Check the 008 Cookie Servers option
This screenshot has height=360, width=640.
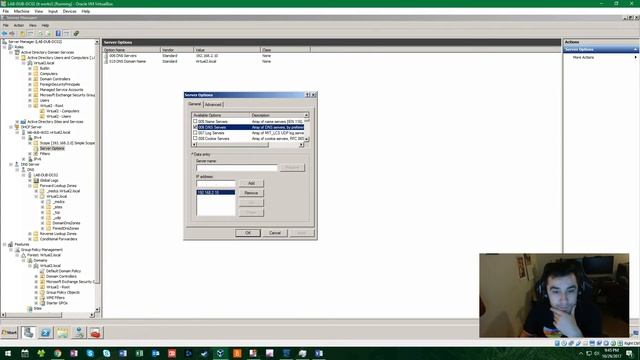point(195,138)
